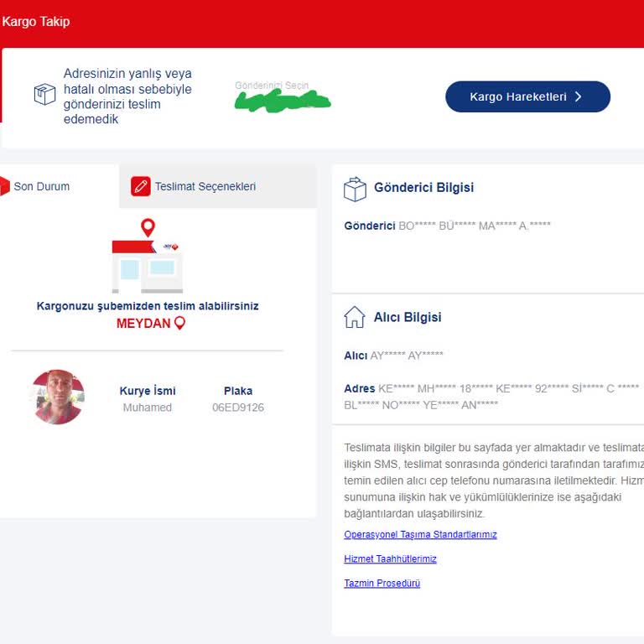
Task: Click the red cube Son Durum icon
Action: (x=4, y=186)
